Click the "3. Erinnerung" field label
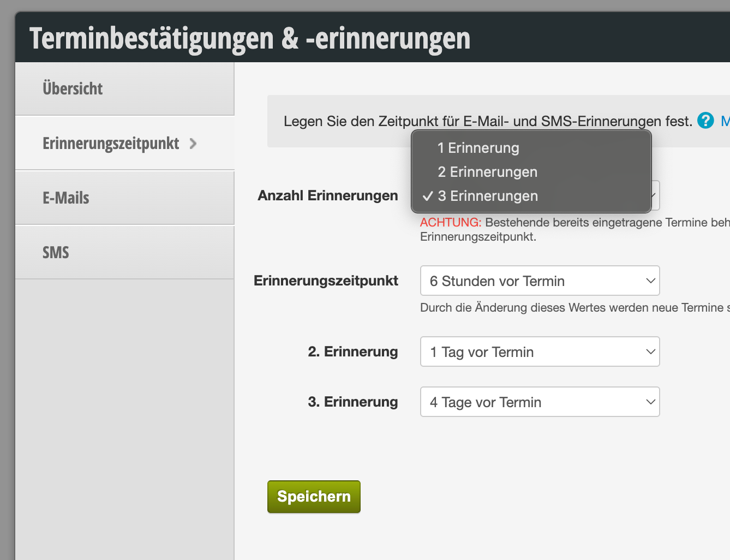The image size is (730, 560). click(352, 402)
